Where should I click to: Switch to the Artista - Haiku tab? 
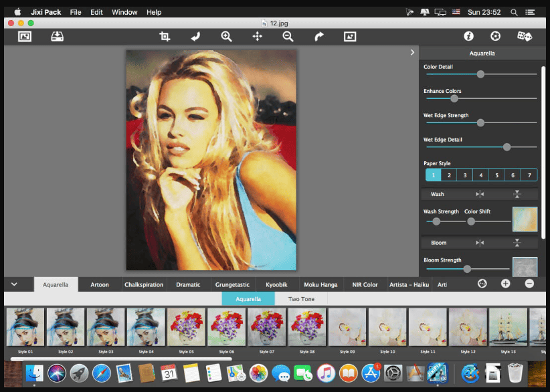point(409,284)
